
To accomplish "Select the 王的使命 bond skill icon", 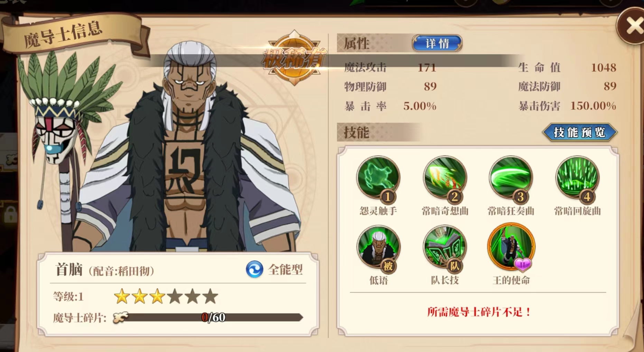I will point(511,247).
